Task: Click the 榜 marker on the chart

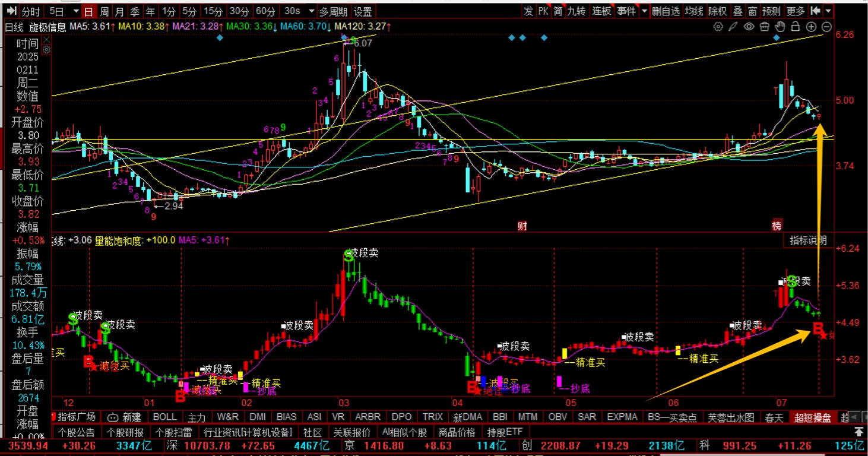Action: click(777, 226)
